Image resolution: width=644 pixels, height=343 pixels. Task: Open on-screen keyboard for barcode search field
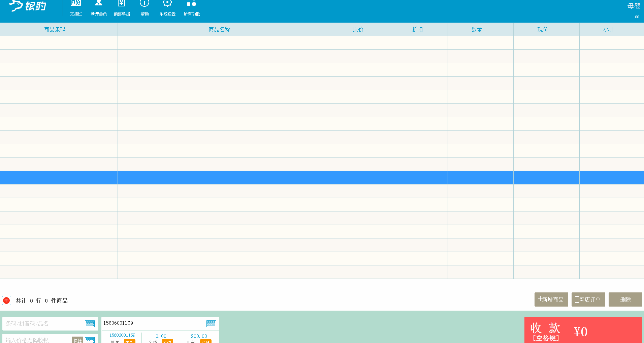point(90,324)
